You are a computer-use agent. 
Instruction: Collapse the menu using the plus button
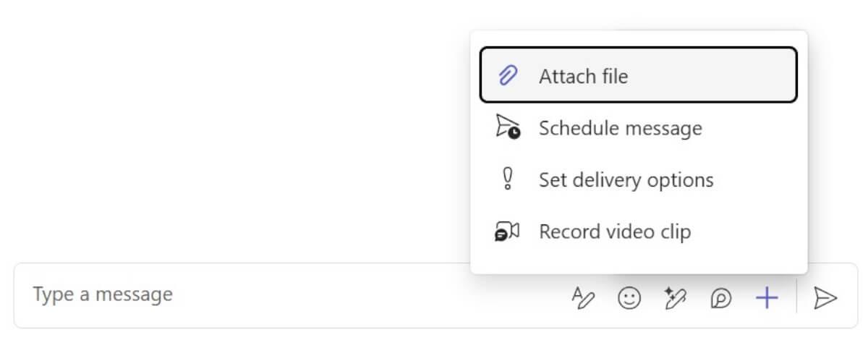click(x=767, y=297)
